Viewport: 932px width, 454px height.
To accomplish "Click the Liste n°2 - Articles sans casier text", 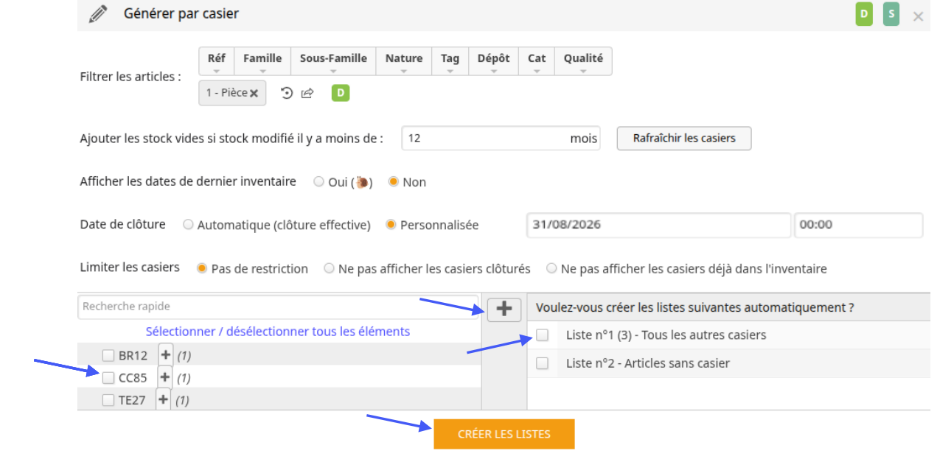I will pos(648,363).
